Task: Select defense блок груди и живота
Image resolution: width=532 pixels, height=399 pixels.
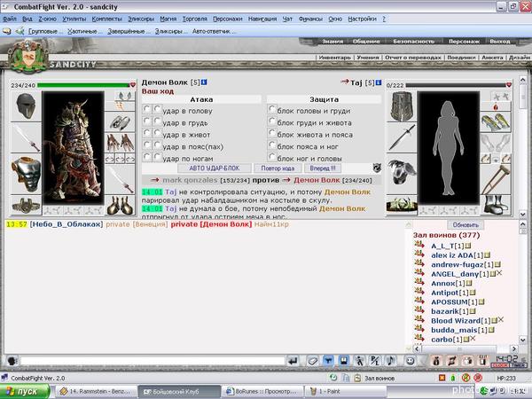Action: pyautogui.click(x=272, y=121)
